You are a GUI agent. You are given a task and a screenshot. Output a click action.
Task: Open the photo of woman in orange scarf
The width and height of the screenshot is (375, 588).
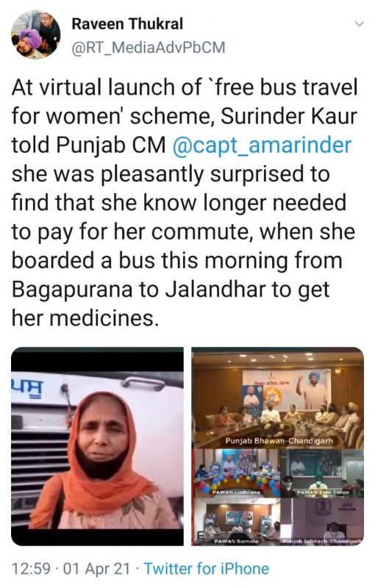pos(98,446)
